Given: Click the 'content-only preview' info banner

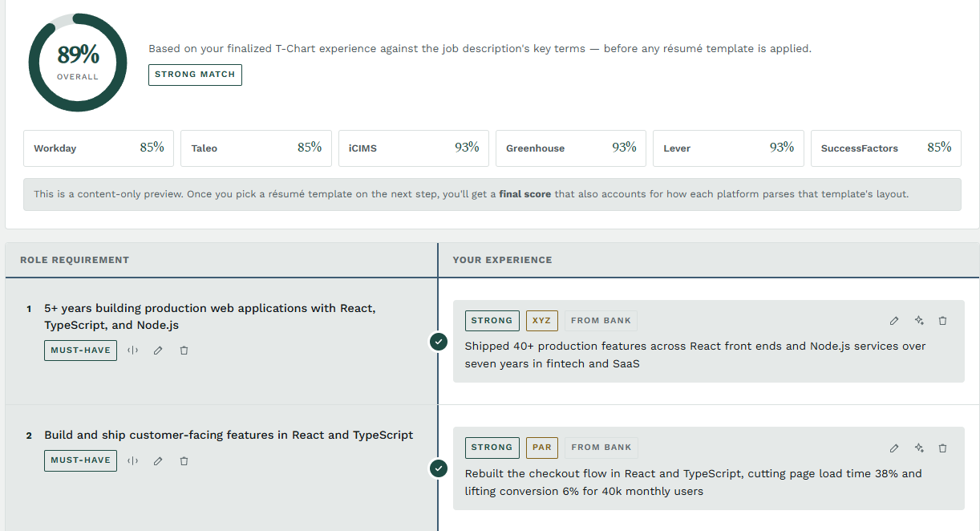Looking at the screenshot, I should pyautogui.click(x=492, y=194).
